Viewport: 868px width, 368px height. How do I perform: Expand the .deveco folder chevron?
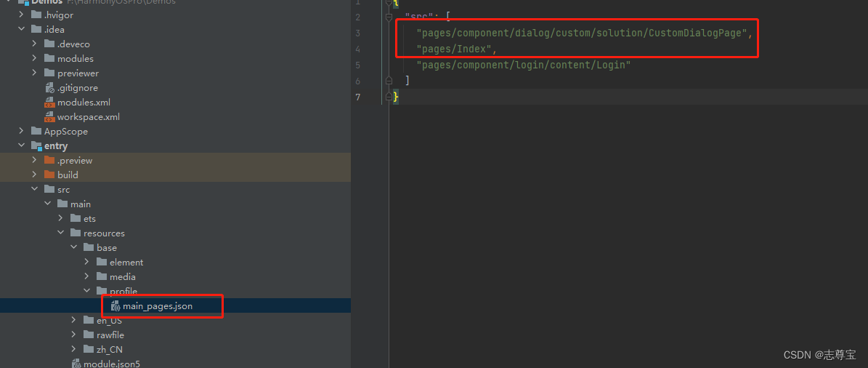tap(34, 44)
